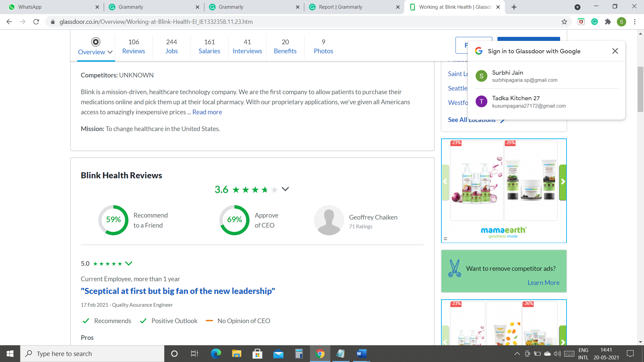644x362 pixels.
Task: Open the Sceptical at first review title
Action: pos(178,291)
